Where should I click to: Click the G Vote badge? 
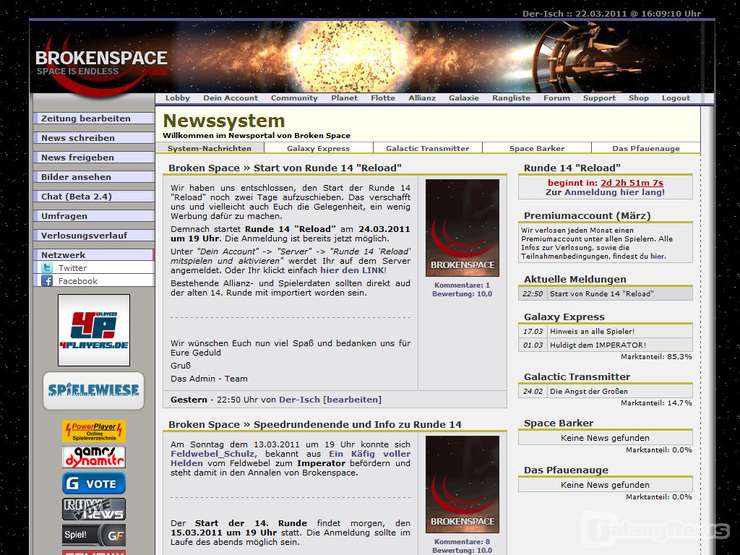coord(94,483)
